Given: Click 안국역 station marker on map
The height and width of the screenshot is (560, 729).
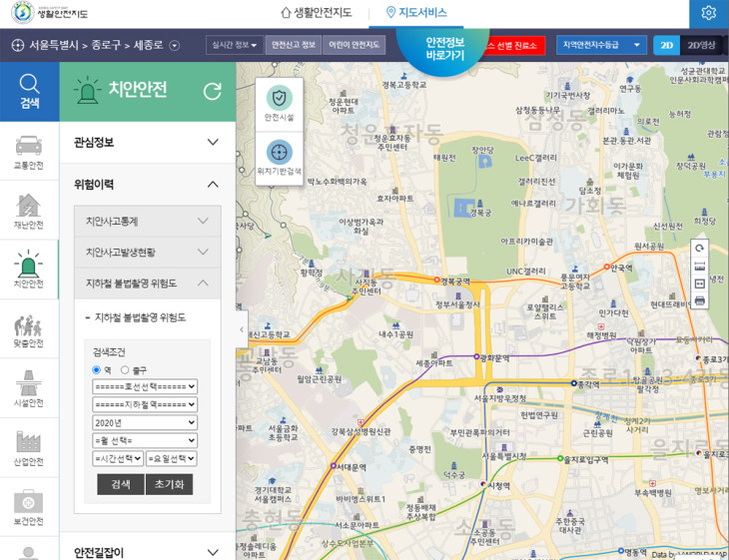Looking at the screenshot, I should click(x=606, y=267).
